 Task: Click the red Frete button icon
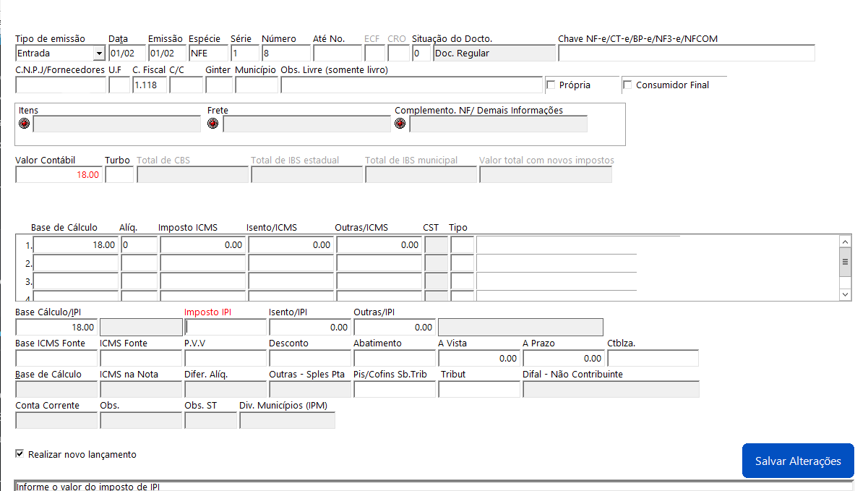coord(212,124)
